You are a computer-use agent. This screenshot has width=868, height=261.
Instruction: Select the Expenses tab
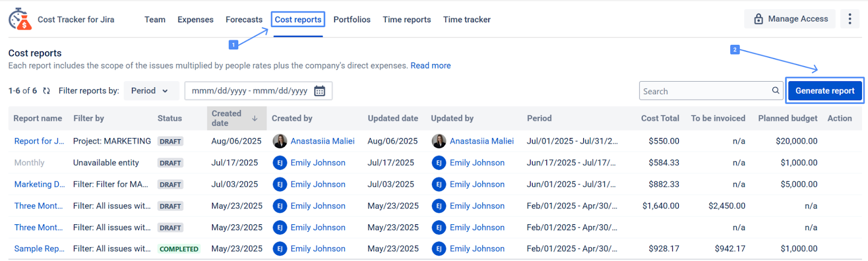tap(195, 19)
